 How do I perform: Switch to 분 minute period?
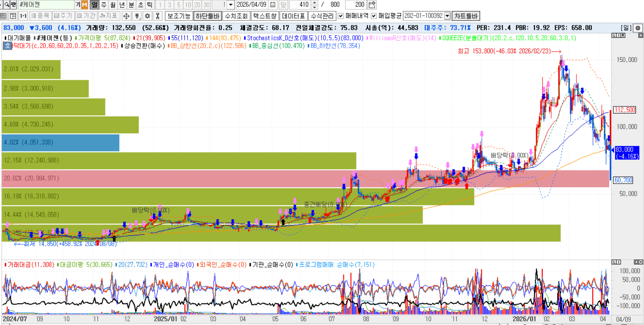131,5
